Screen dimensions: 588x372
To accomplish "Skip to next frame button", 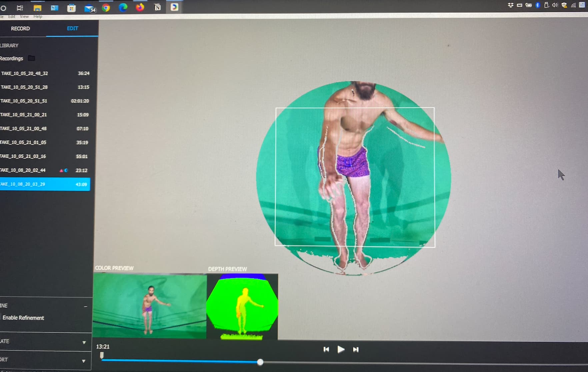I will [356, 349].
